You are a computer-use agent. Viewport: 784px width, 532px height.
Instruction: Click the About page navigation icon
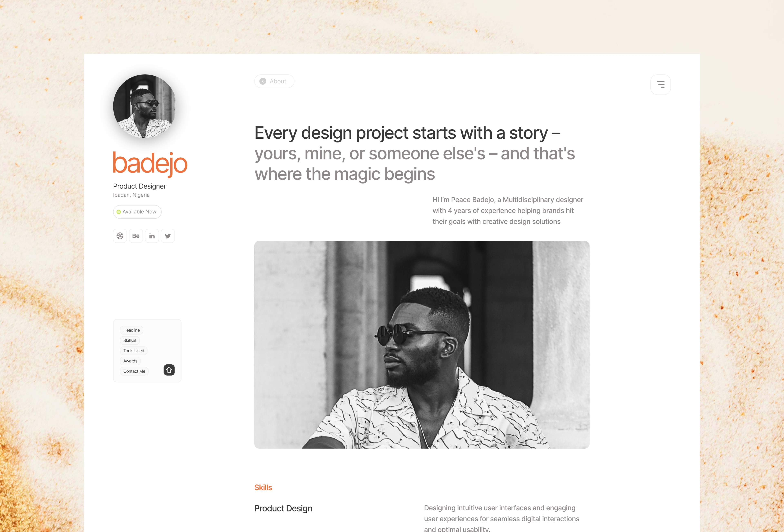(263, 81)
